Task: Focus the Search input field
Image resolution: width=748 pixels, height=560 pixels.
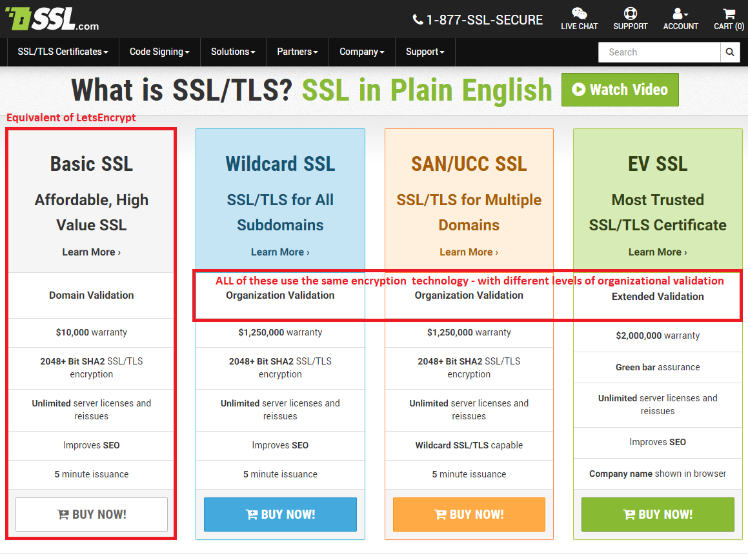Action: [x=660, y=52]
